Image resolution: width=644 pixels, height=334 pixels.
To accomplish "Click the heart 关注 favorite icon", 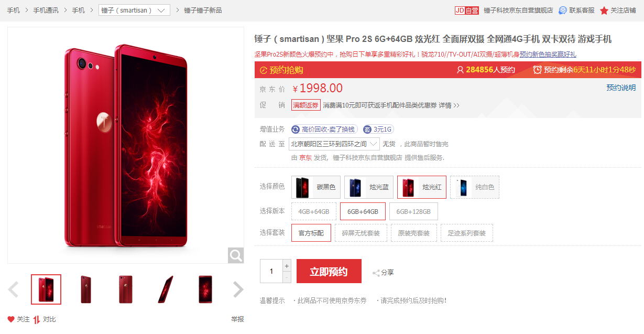I will point(11,319).
